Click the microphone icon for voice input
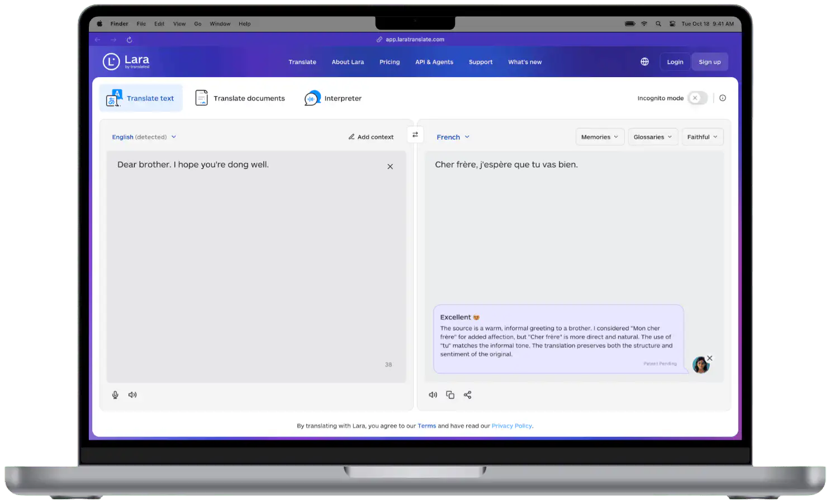This screenshot has width=830, height=504. click(x=115, y=395)
